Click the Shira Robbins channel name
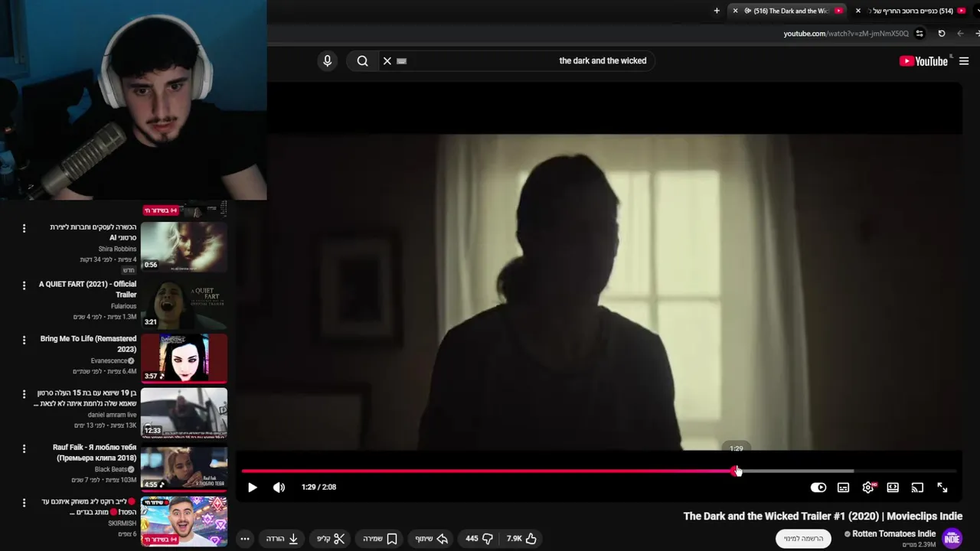The image size is (980, 551). click(117, 249)
